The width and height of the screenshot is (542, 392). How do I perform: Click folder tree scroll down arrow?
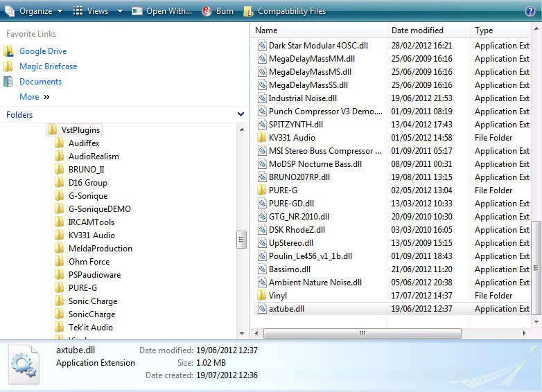242,334
